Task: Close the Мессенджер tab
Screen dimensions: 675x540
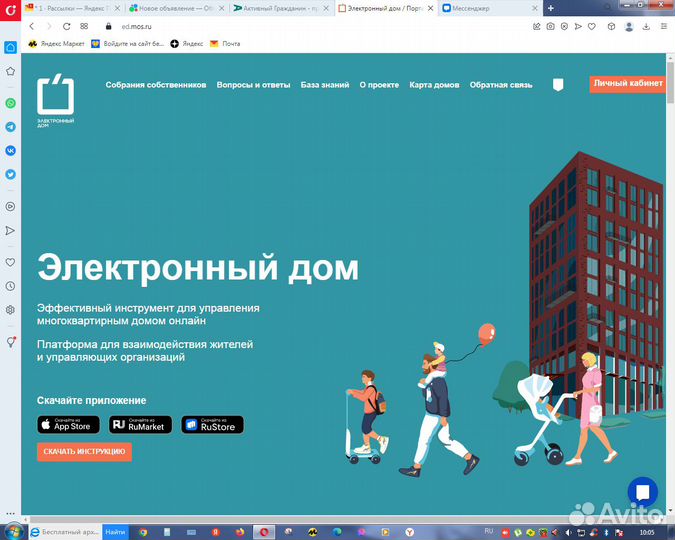Action: coord(535,8)
